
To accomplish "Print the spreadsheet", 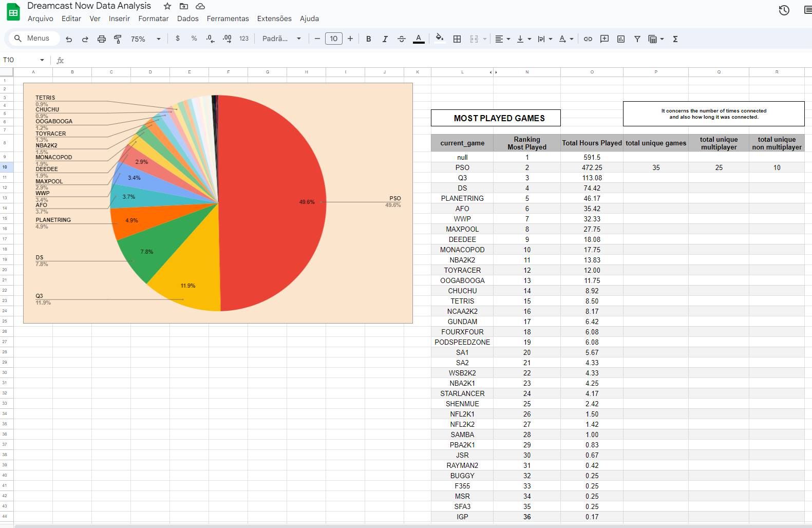I will pos(102,39).
